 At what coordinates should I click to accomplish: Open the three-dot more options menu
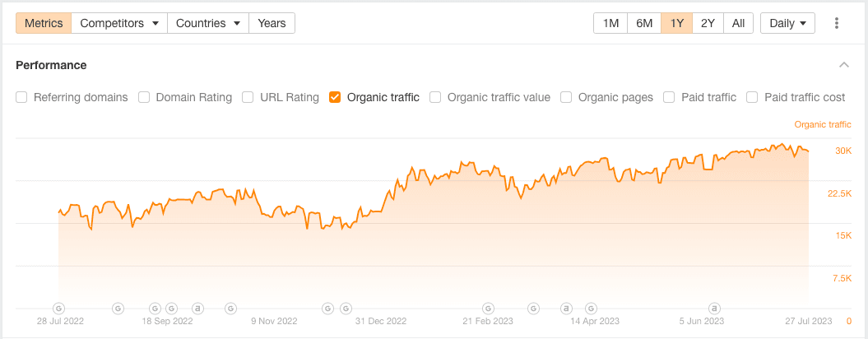click(837, 23)
